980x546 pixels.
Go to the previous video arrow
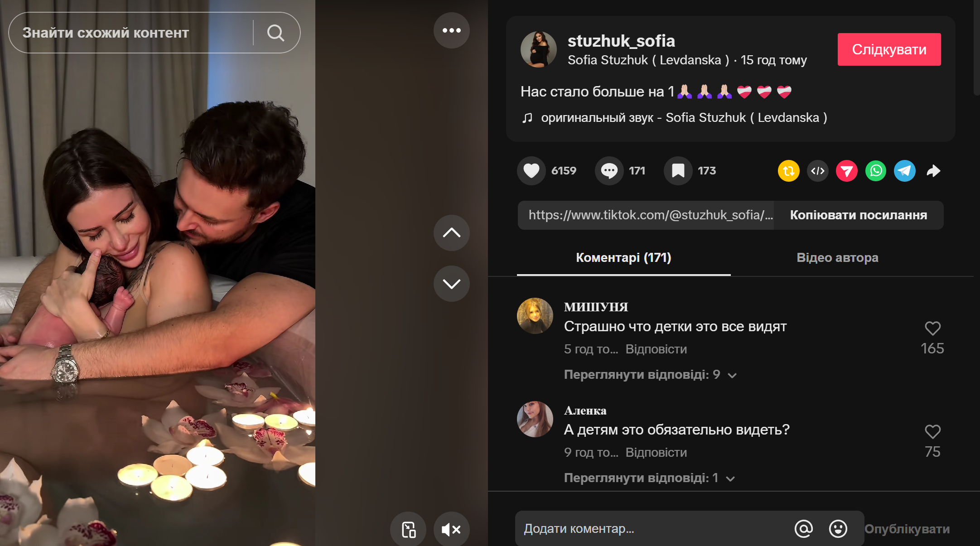coord(451,233)
